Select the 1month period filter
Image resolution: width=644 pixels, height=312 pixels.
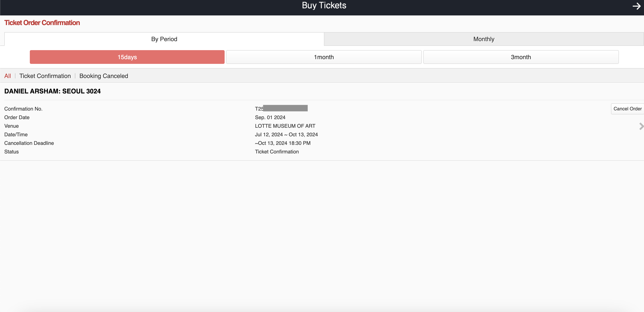324,57
